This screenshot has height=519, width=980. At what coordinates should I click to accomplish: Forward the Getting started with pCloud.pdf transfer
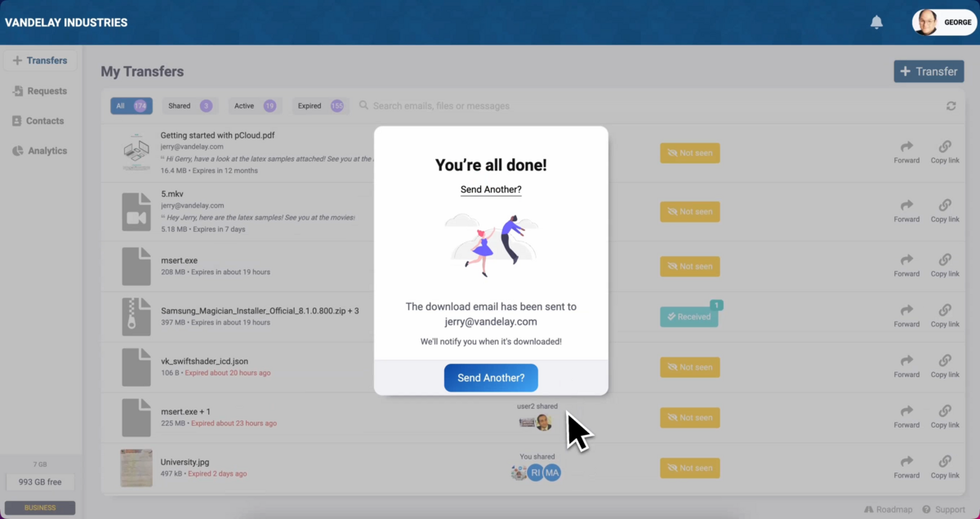(906, 152)
